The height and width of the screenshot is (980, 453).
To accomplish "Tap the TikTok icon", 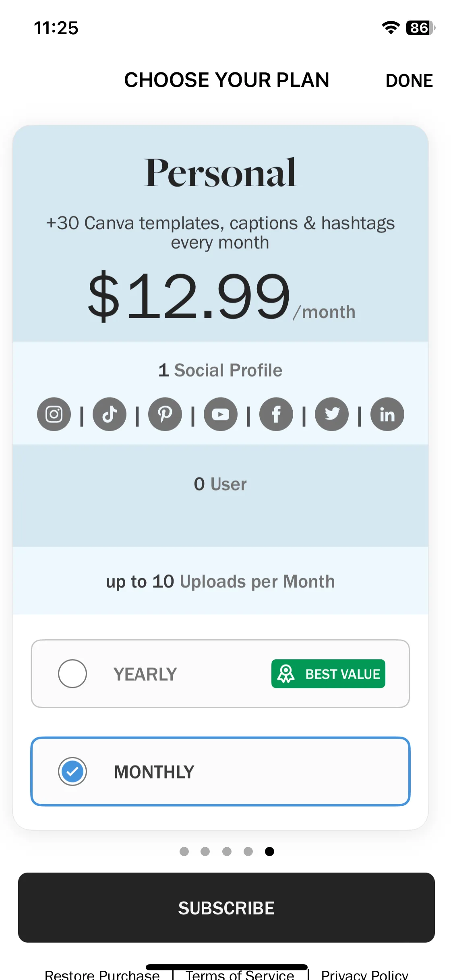I will tap(110, 414).
